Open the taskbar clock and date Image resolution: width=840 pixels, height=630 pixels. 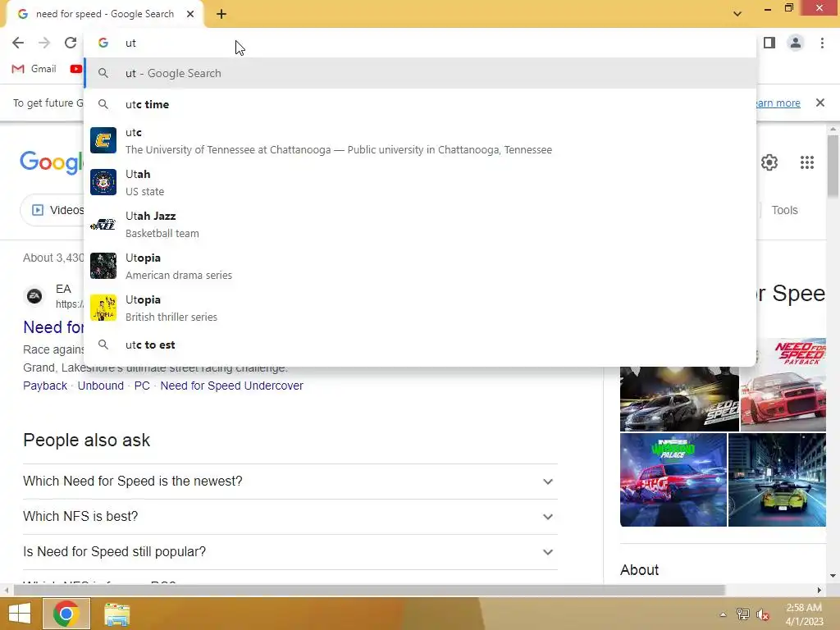pyautogui.click(x=804, y=614)
